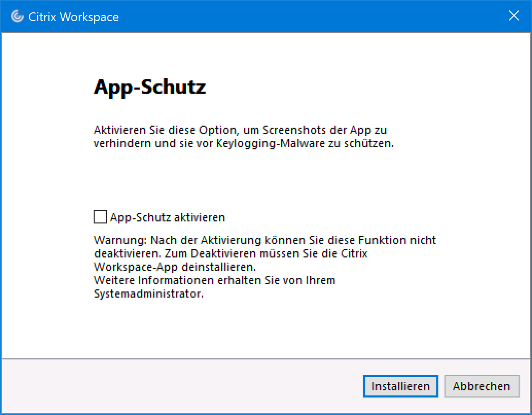Choose Abbrechen to abort setup
The height and width of the screenshot is (415, 532).
click(x=482, y=386)
